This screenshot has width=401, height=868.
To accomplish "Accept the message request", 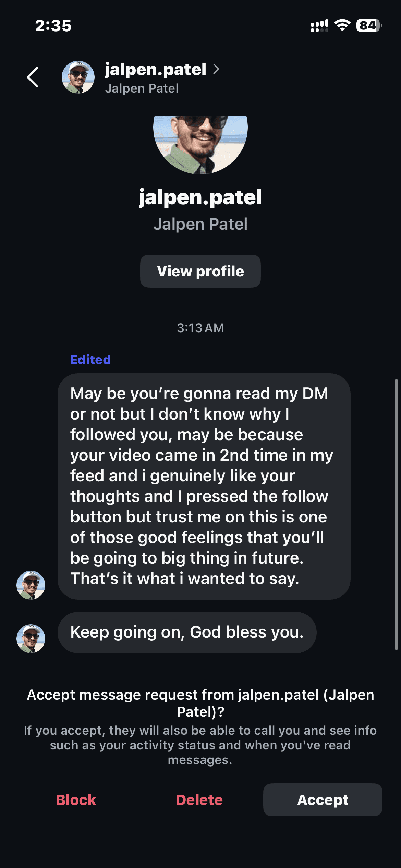I will point(323,800).
